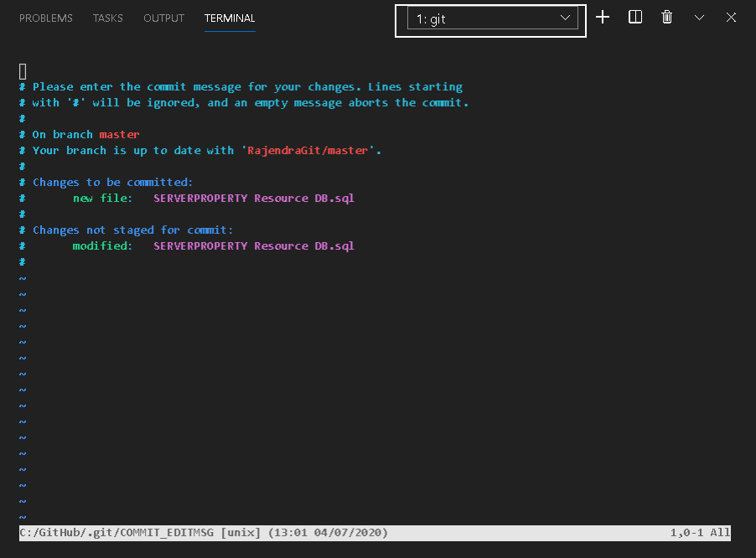Click the panel size chevron arrow
Viewport: 756px width, 558px height.
(699, 18)
